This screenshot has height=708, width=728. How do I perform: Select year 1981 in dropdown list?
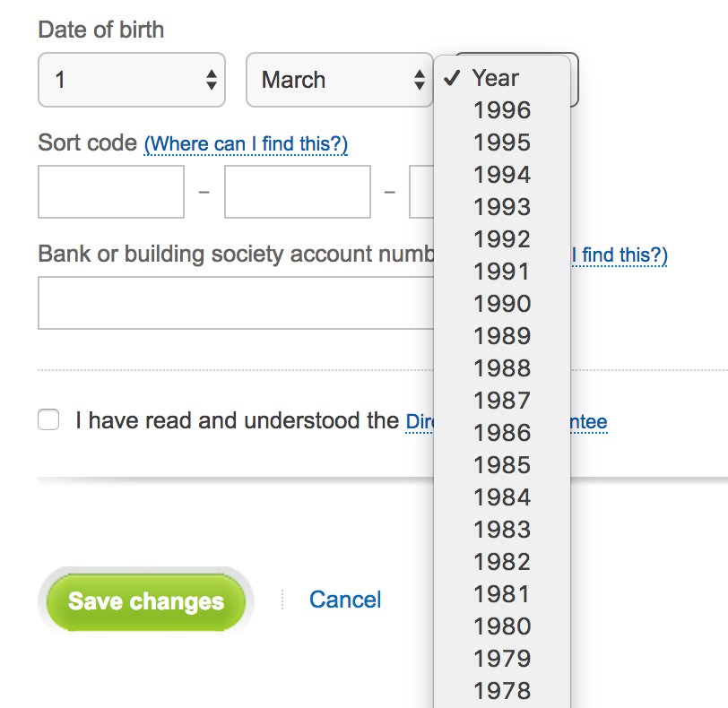click(502, 594)
